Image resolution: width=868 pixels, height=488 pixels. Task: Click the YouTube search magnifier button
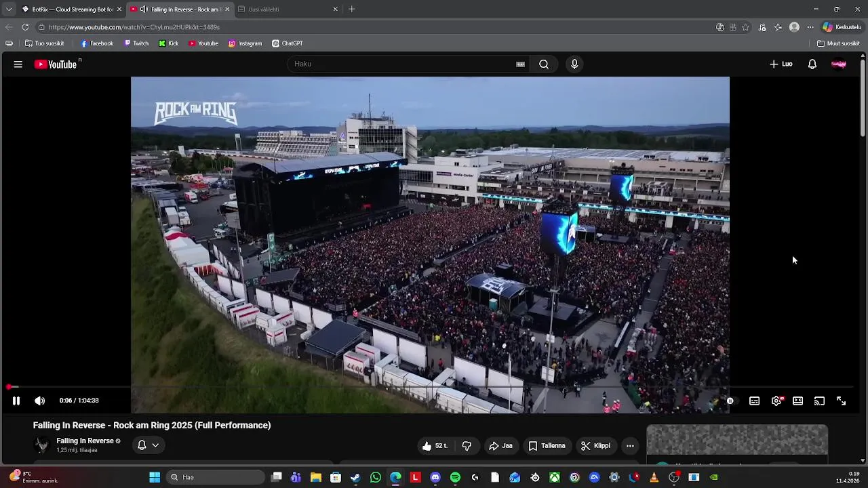(x=544, y=64)
